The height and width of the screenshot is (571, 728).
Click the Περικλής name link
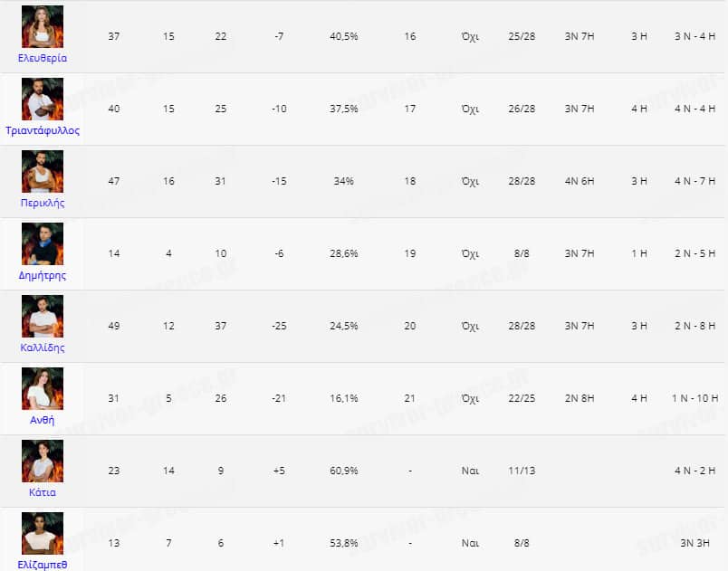43,203
